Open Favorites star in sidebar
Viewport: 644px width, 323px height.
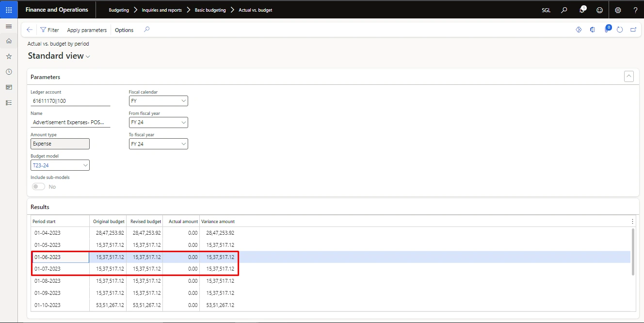(x=9, y=56)
